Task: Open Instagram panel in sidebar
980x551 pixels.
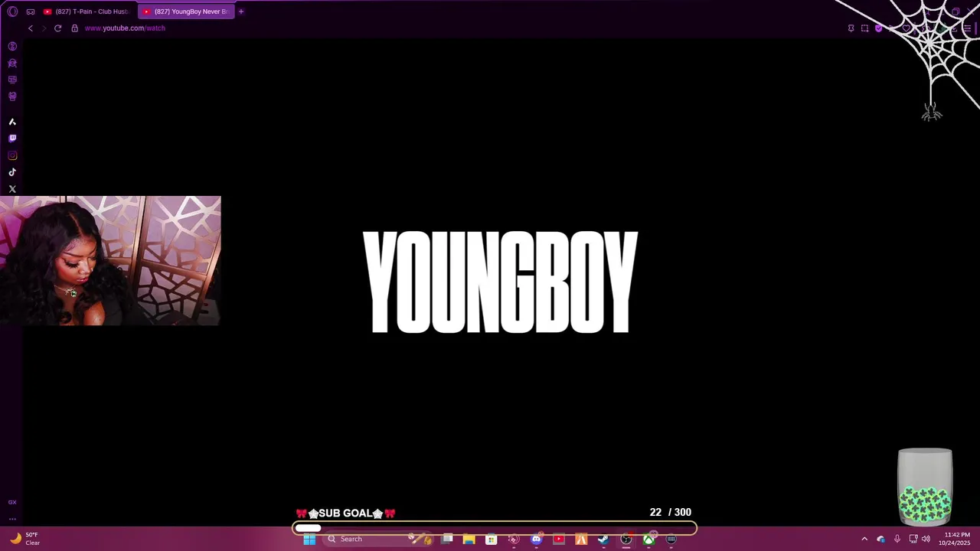Action: pyautogui.click(x=12, y=155)
